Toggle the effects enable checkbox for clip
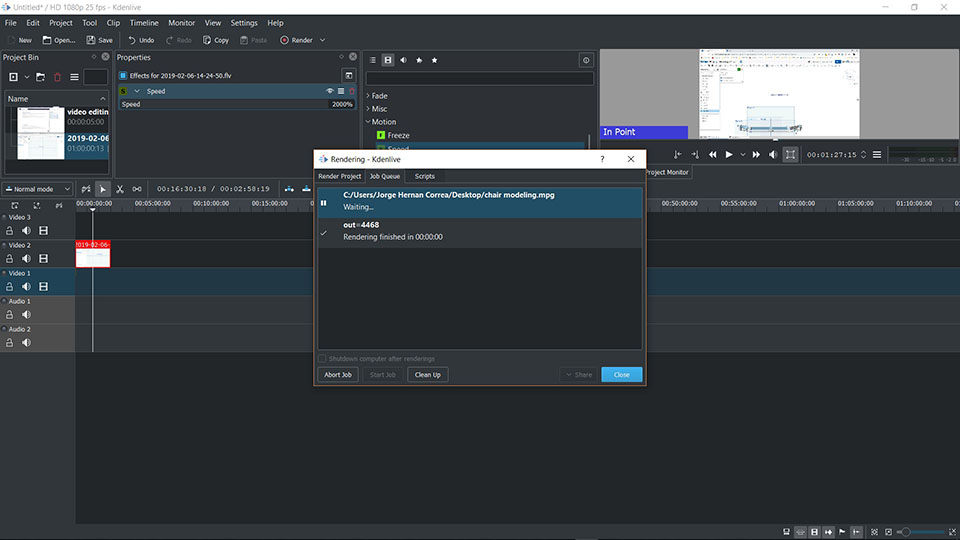This screenshot has height=540, width=960. pos(123,76)
